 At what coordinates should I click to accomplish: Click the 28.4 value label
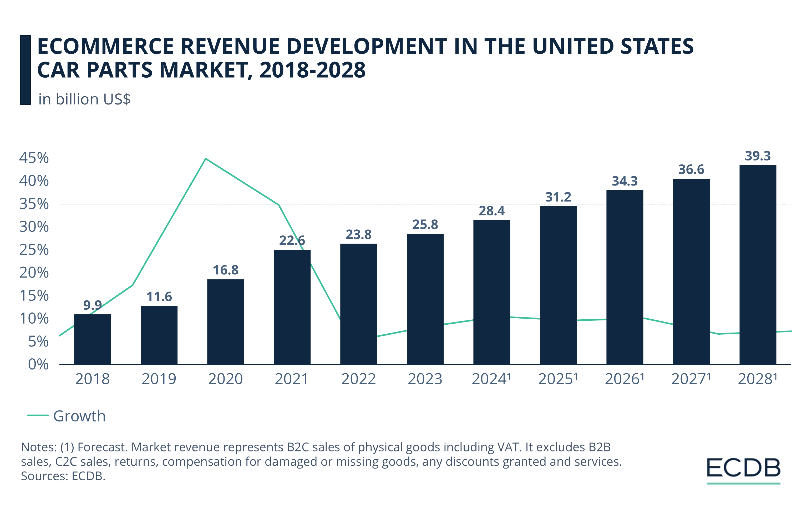click(492, 211)
